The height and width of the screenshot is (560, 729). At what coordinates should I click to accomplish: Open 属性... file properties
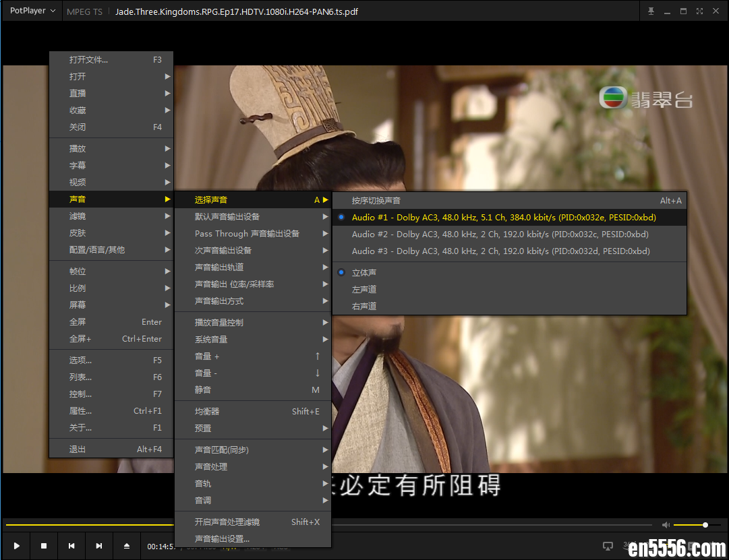point(111,411)
